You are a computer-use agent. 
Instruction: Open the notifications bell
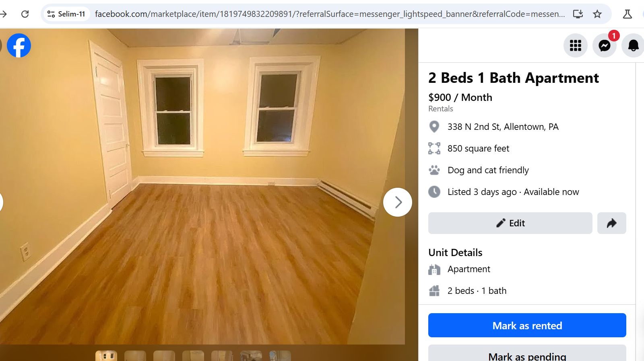(x=634, y=45)
